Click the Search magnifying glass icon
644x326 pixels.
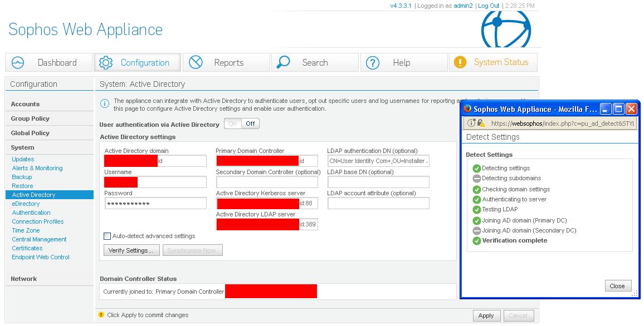tap(284, 62)
